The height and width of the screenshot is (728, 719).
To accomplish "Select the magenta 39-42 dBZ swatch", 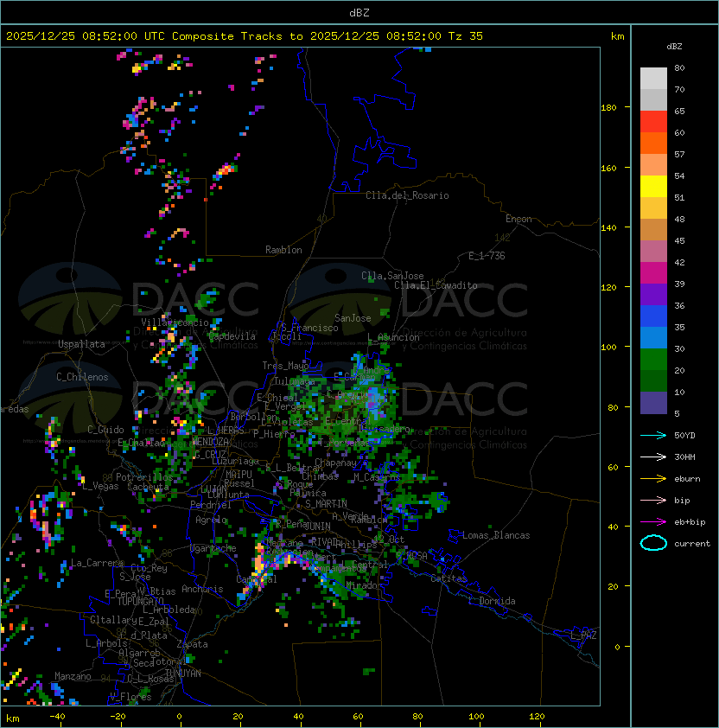I will [x=653, y=273].
